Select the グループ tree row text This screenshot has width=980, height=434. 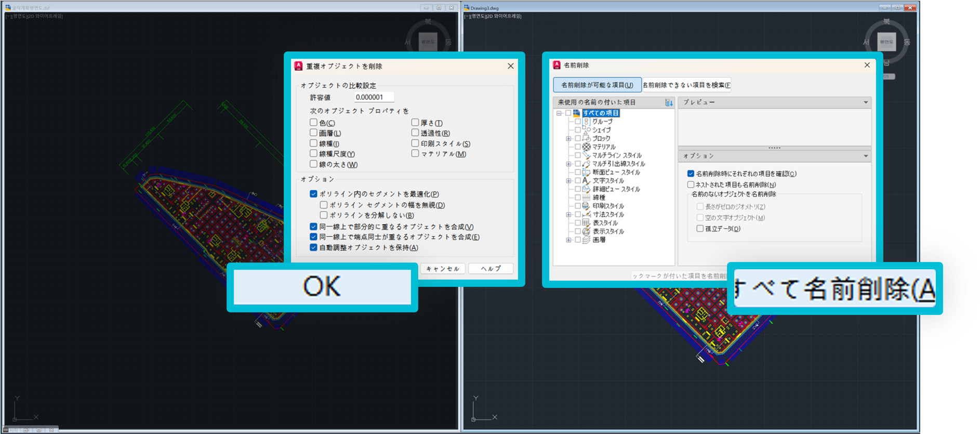[x=602, y=122]
